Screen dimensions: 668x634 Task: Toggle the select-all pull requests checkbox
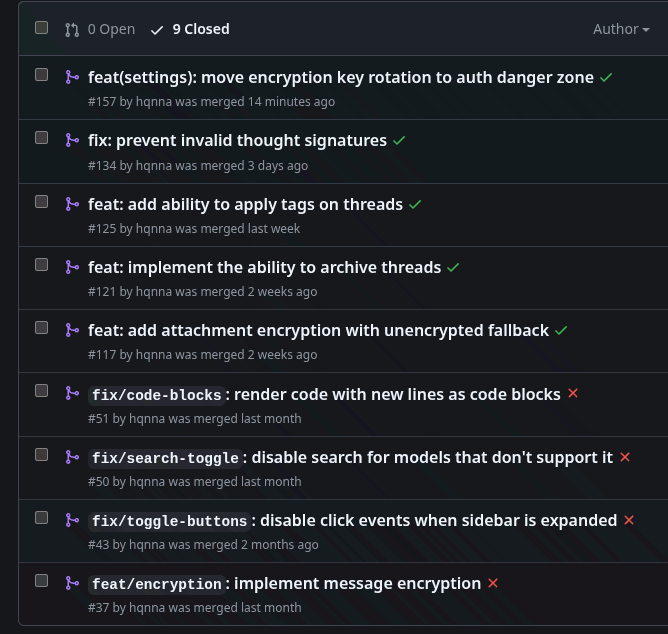pyautogui.click(x=41, y=28)
